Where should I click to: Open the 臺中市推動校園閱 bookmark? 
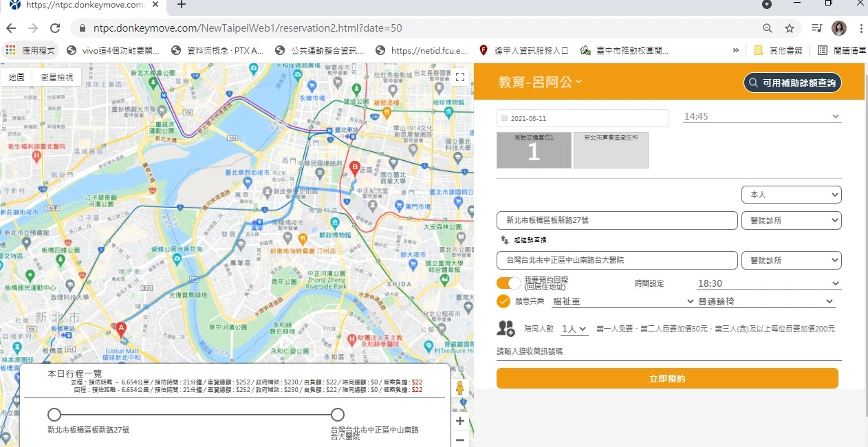(x=625, y=50)
